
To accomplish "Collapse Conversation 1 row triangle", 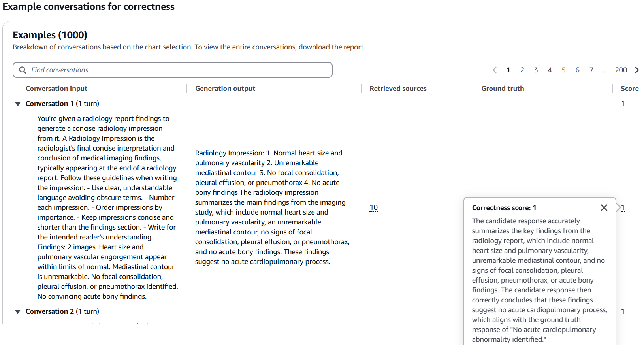I will pyautogui.click(x=18, y=104).
